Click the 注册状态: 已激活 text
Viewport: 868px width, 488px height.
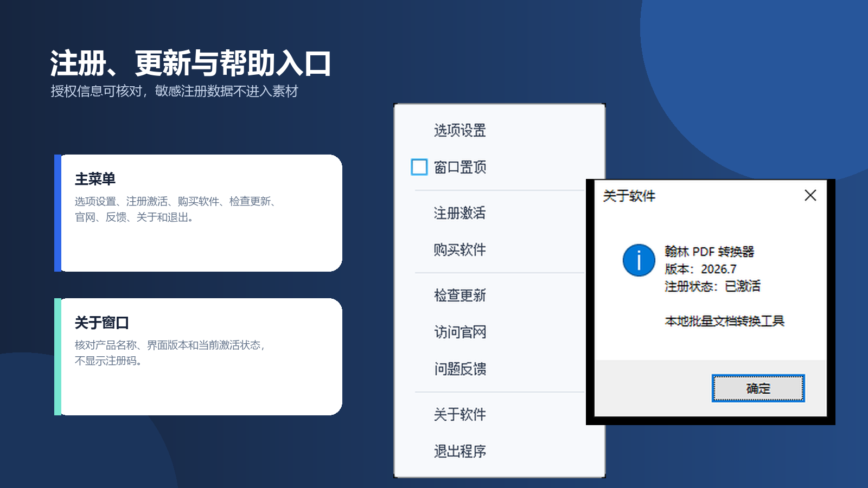(712, 286)
